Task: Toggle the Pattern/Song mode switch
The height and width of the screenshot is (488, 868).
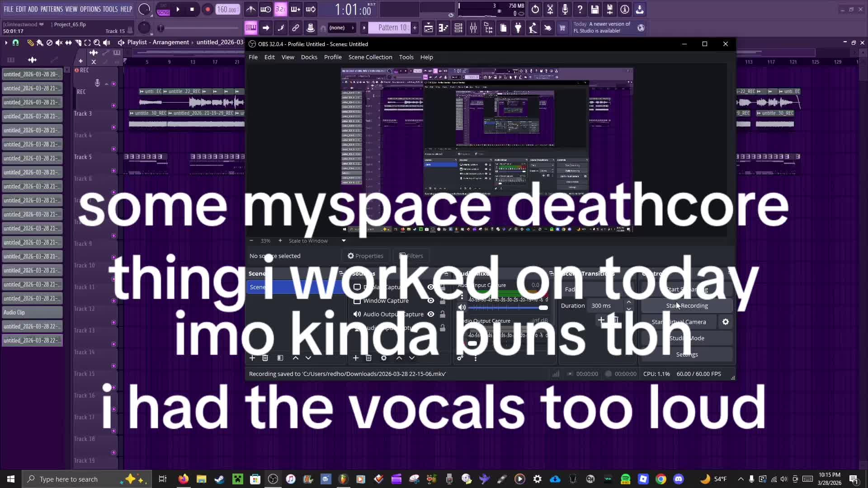Action: coord(164,9)
